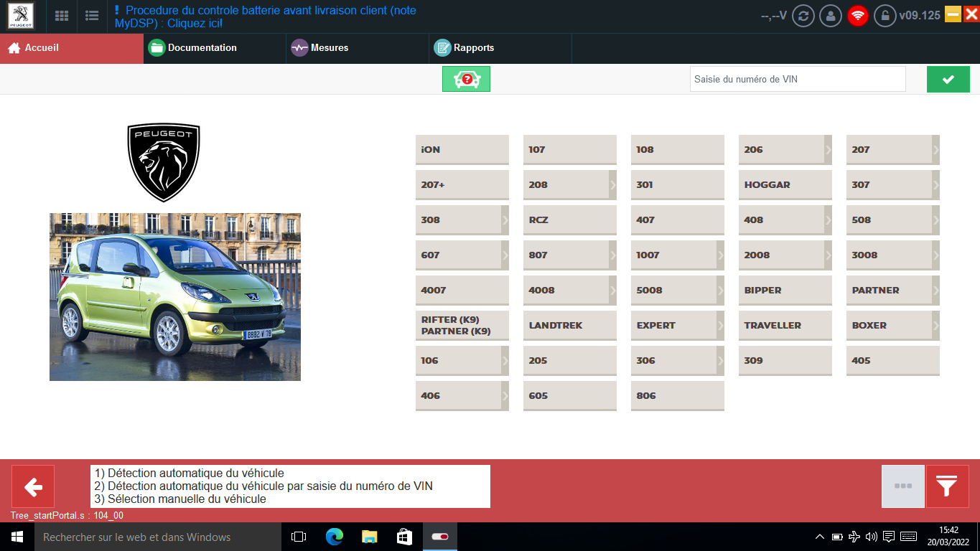Select the RIFTER (K9) PARTNER (K9) model
This screenshot has width=980, height=551.
click(x=462, y=325)
